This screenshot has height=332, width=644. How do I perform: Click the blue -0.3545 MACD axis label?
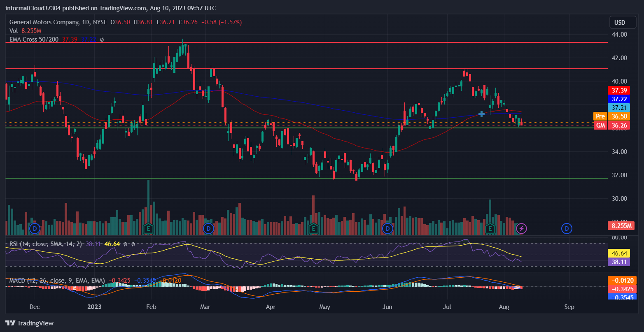(622, 297)
